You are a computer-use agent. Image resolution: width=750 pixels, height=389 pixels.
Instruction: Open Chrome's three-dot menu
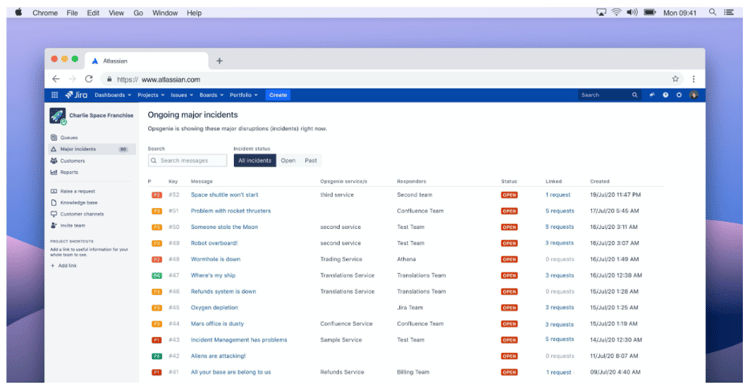click(694, 79)
